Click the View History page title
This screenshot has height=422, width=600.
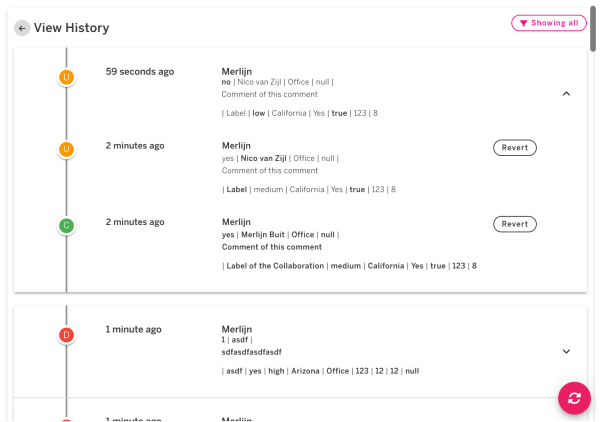(72, 28)
